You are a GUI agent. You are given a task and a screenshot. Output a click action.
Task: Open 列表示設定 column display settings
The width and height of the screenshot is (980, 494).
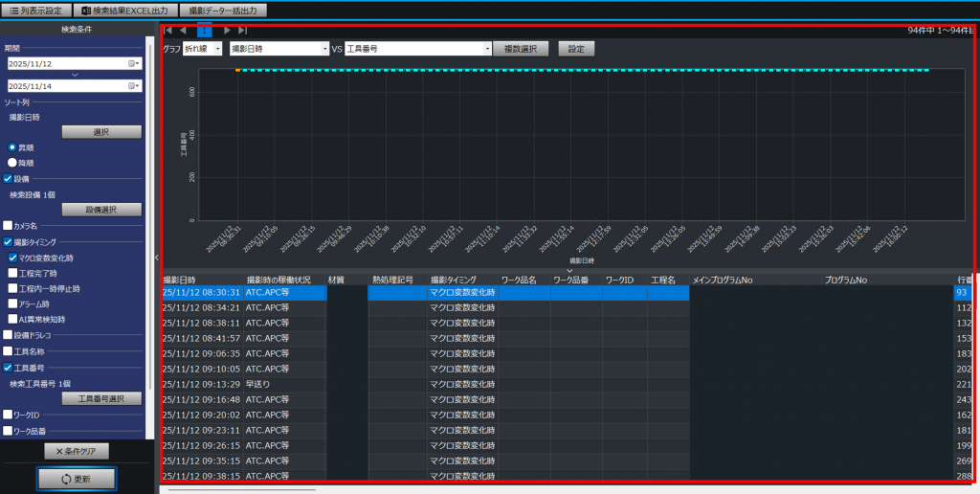(x=37, y=10)
